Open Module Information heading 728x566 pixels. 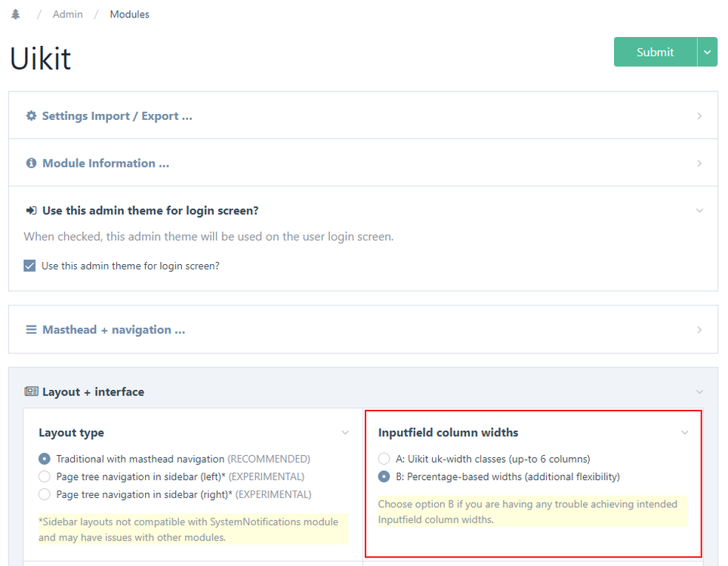(x=106, y=163)
